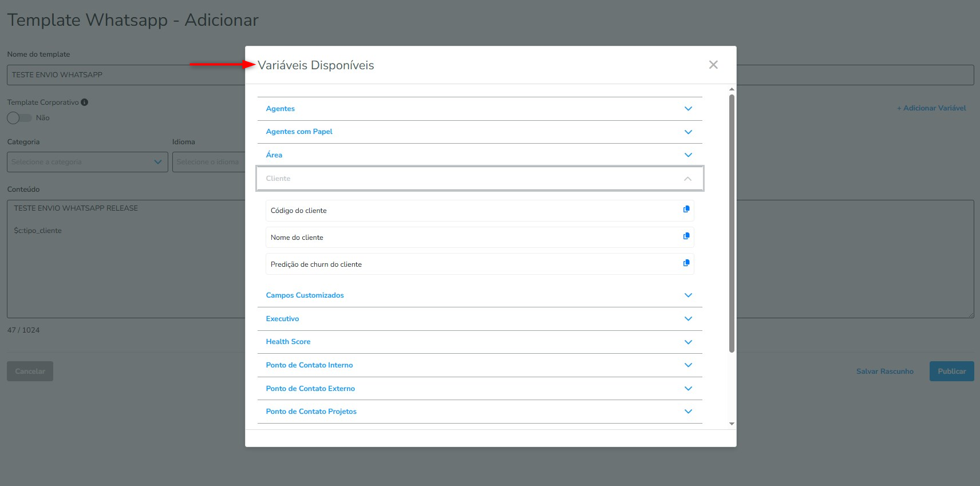Click the '+ Adicionar Variável' link

931,108
